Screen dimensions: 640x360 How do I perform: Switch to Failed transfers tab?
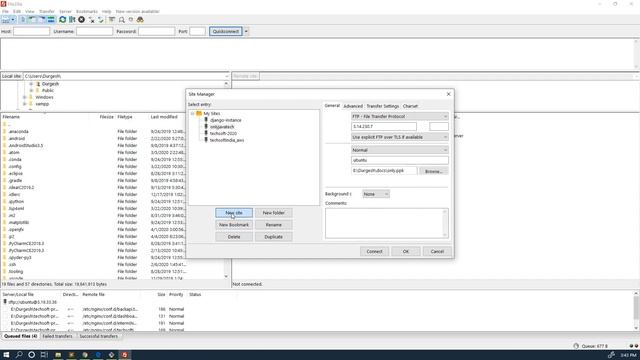tap(58, 336)
